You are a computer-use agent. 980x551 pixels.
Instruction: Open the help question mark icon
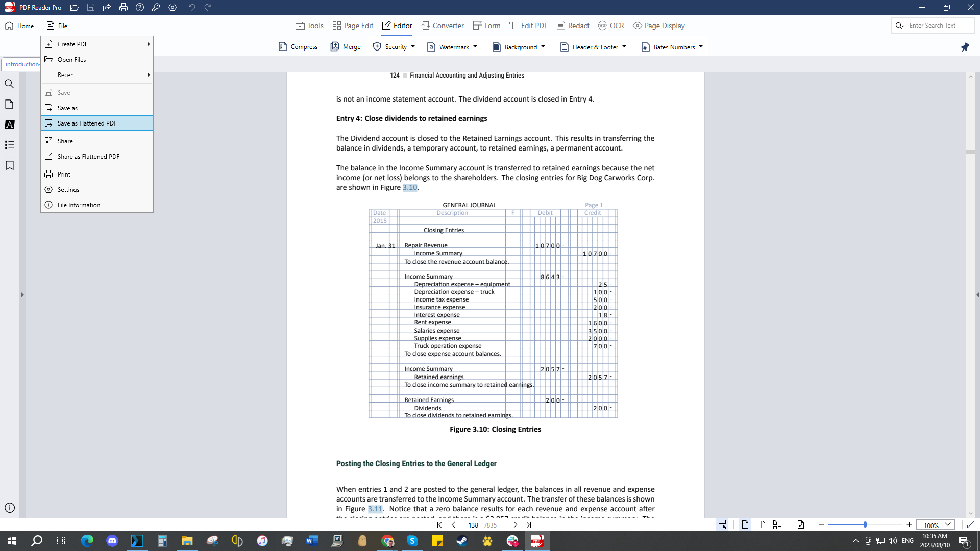pyautogui.click(x=140, y=8)
